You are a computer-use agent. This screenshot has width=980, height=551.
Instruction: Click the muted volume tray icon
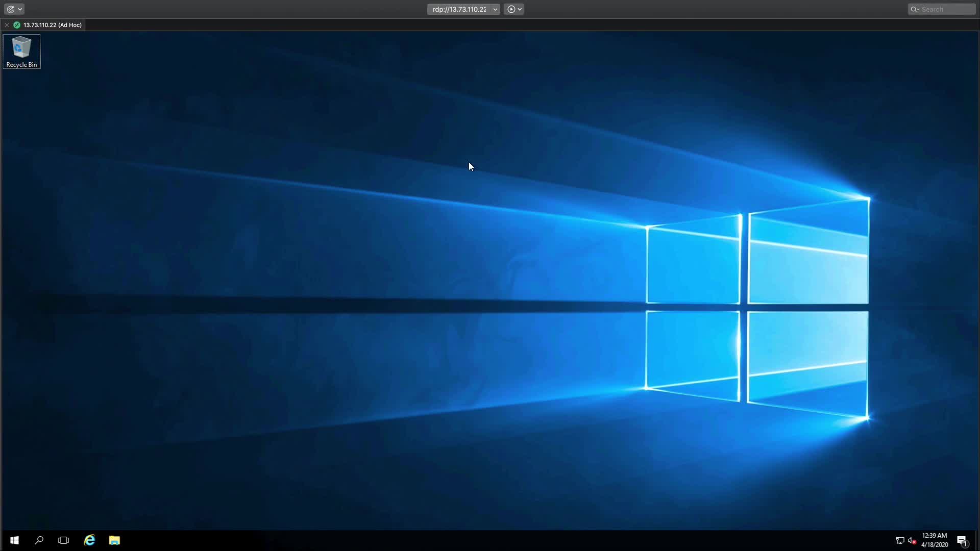pos(912,540)
